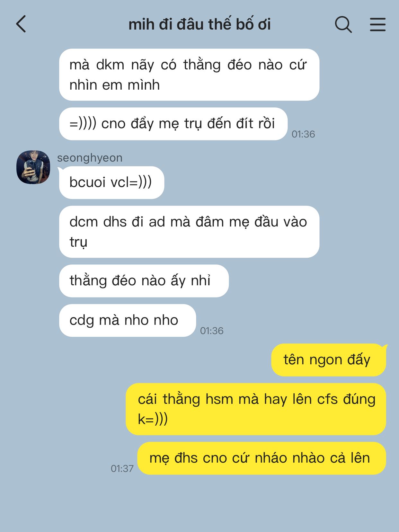Tap message 'mẹ đhs cno cứ nháo nhào'
This screenshot has width=399, height=532.
point(262,458)
